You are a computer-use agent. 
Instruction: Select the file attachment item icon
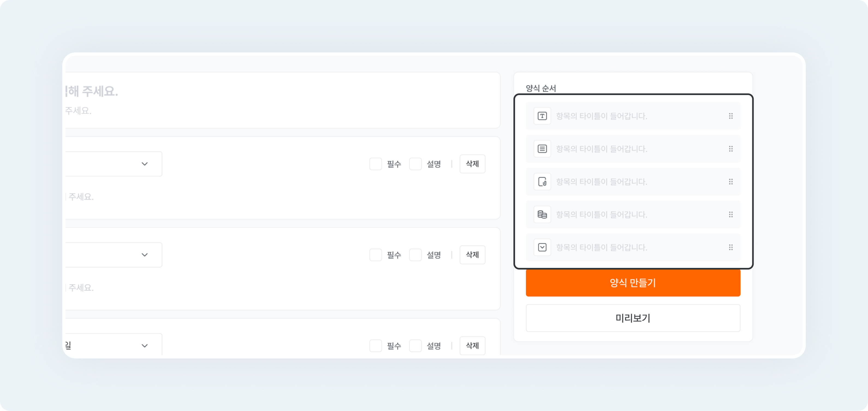click(x=543, y=182)
